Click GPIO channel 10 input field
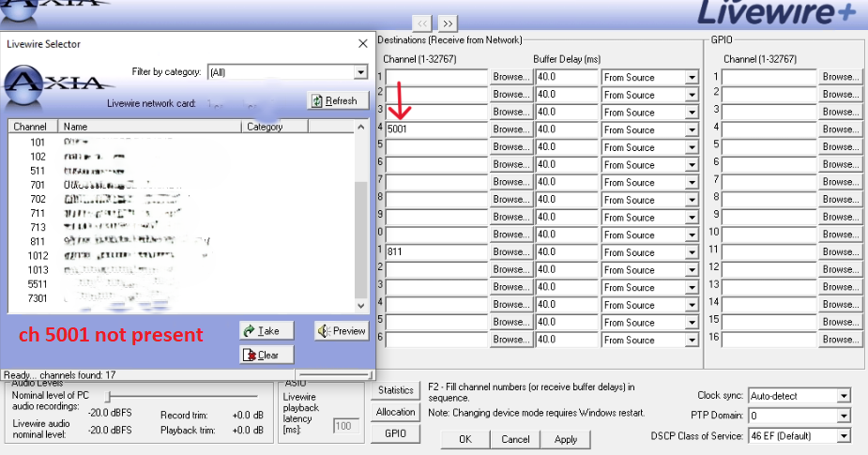The height and width of the screenshot is (455, 868). click(769, 235)
